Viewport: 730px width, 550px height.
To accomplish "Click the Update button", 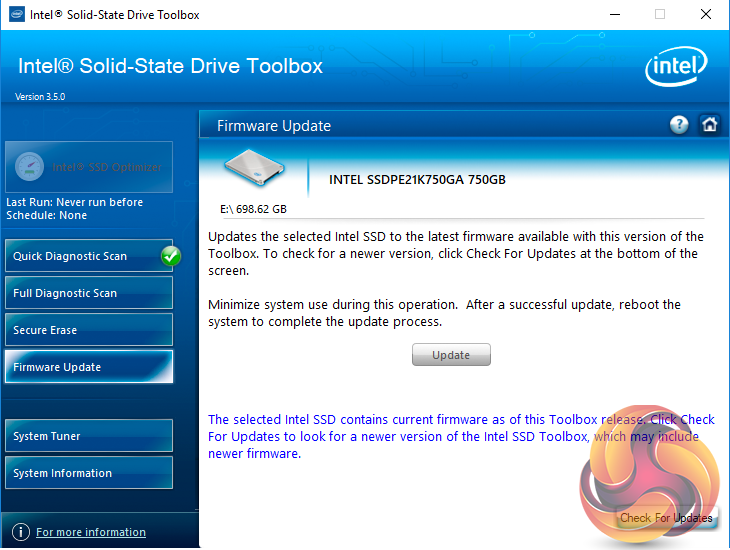I will click(451, 355).
